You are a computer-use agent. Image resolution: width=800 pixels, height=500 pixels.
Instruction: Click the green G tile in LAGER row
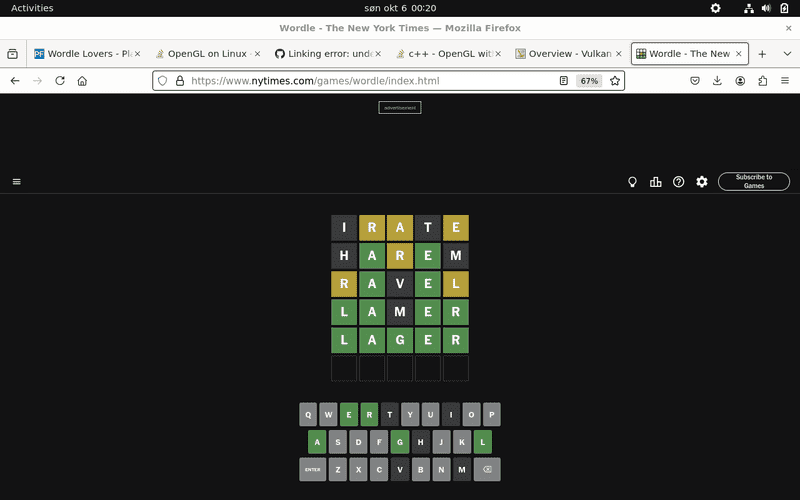click(400, 340)
